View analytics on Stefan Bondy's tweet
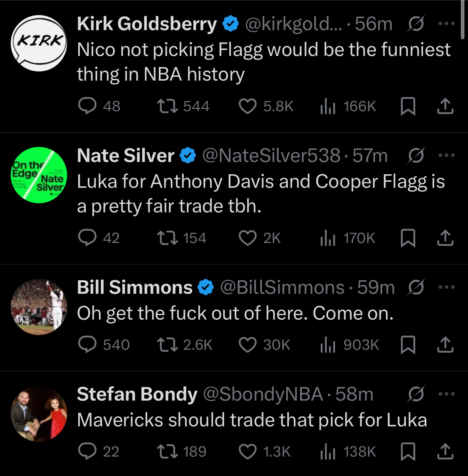The height and width of the screenshot is (476, 468). point(326,451)
